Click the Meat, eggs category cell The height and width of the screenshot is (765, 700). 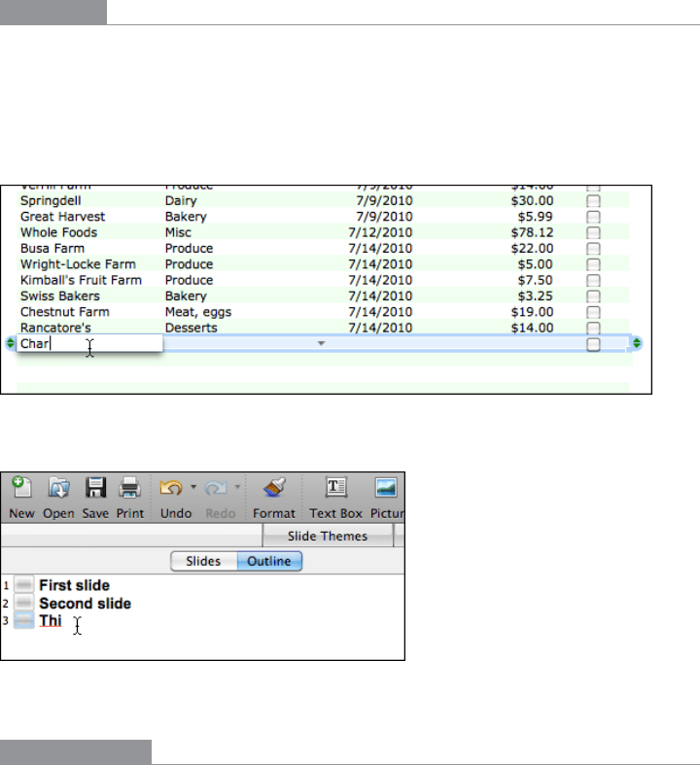point(198,312)
